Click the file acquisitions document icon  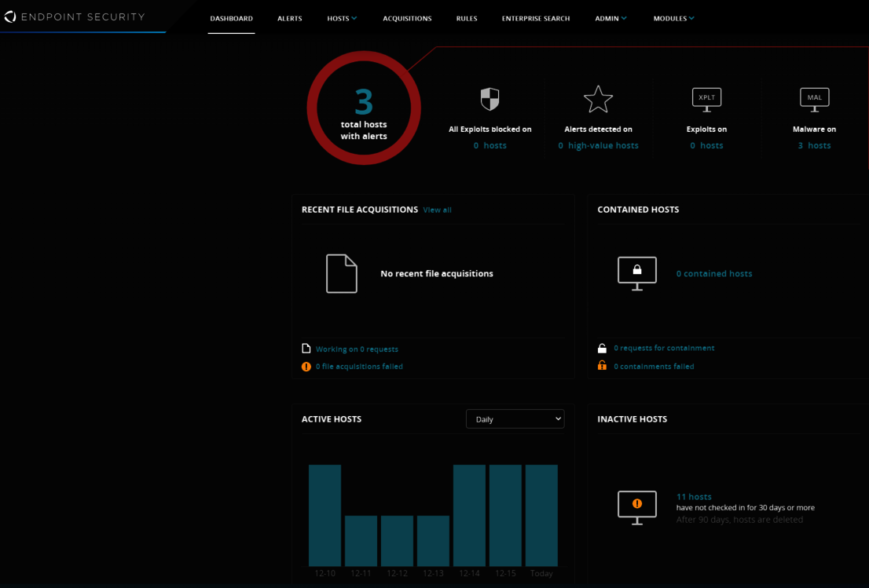[x=341, y=273]
